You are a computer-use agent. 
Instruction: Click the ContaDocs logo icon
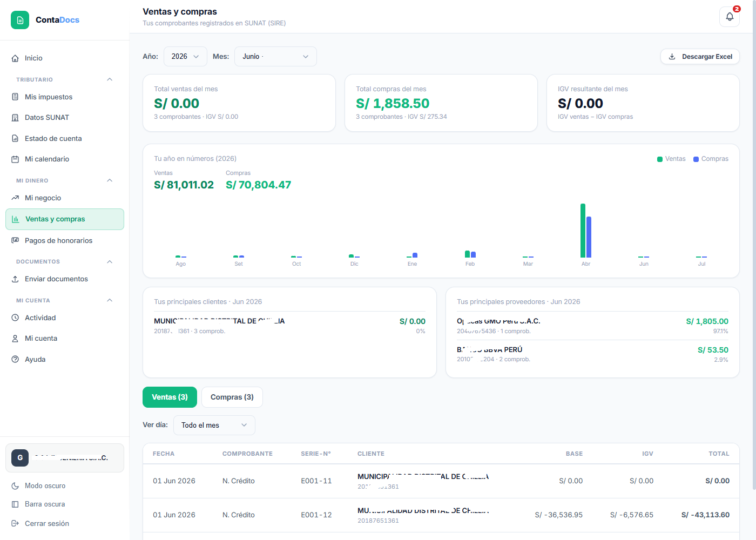tap(20, 20)
